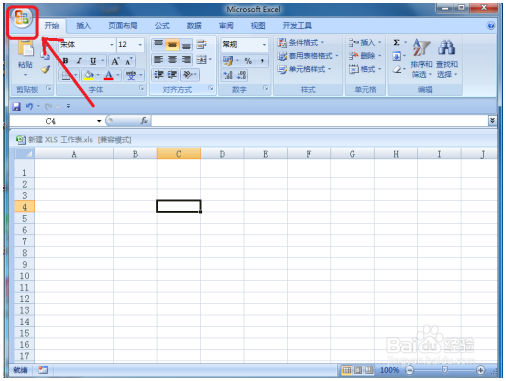Expand the font size 12 dropdown

tap(140, 44)
